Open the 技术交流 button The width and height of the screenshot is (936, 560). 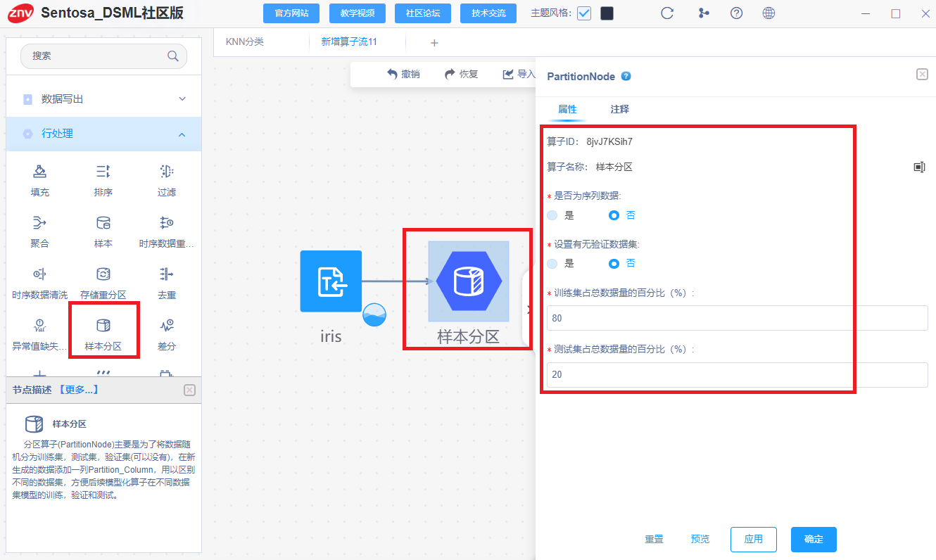488,13
